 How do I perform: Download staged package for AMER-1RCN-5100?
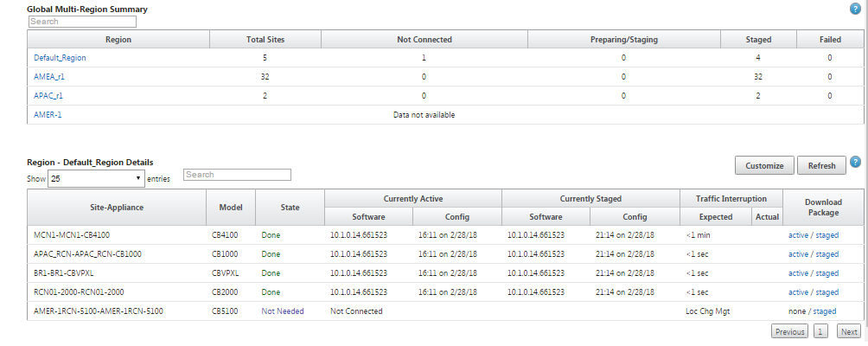point(824,311)
